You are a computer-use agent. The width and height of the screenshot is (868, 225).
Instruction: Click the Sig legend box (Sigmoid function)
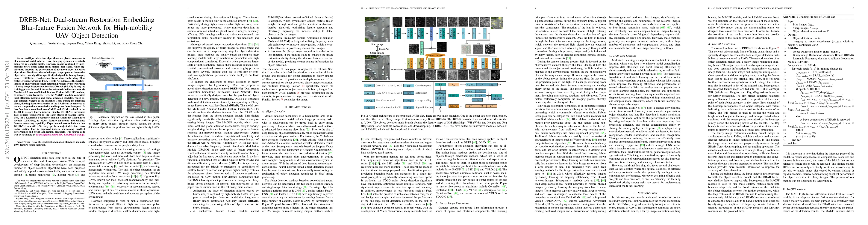409,108
